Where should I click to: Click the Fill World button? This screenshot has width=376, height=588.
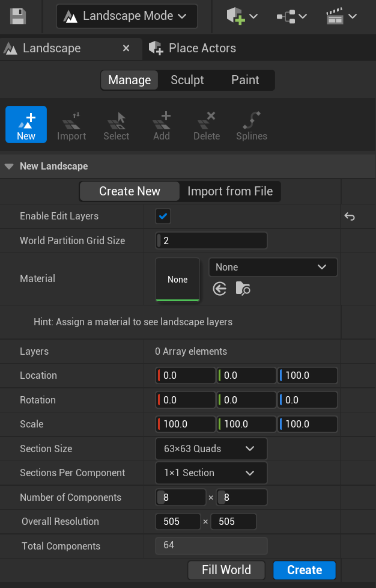(x=226, y=570)
